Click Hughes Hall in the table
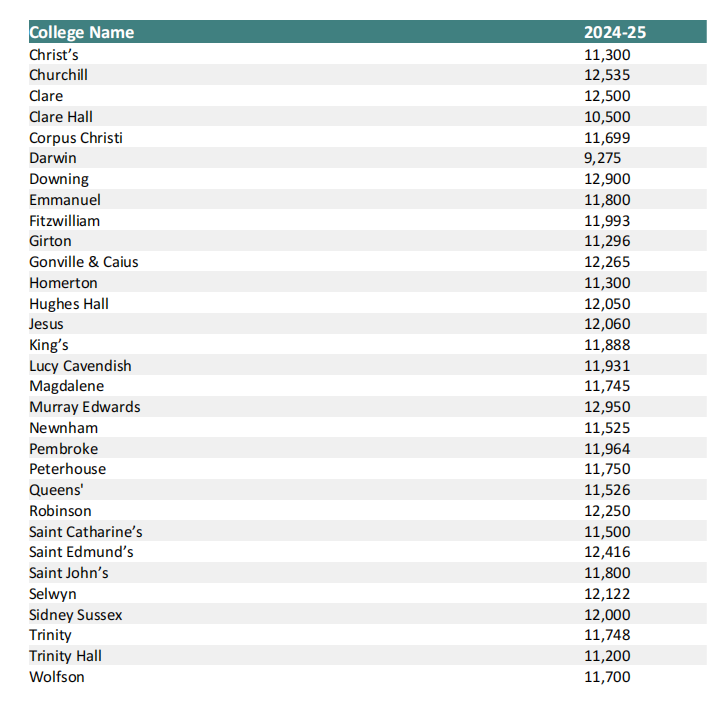The width and height of the screenshot is (707, 706). (x=69, y=304)
